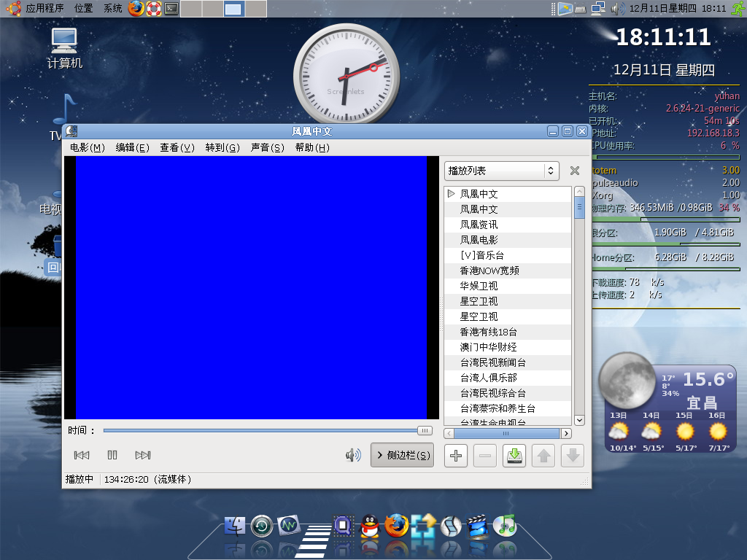
Task: Select 台湾民视综合台 in the playlist
Action: click(x=508, y=393)
